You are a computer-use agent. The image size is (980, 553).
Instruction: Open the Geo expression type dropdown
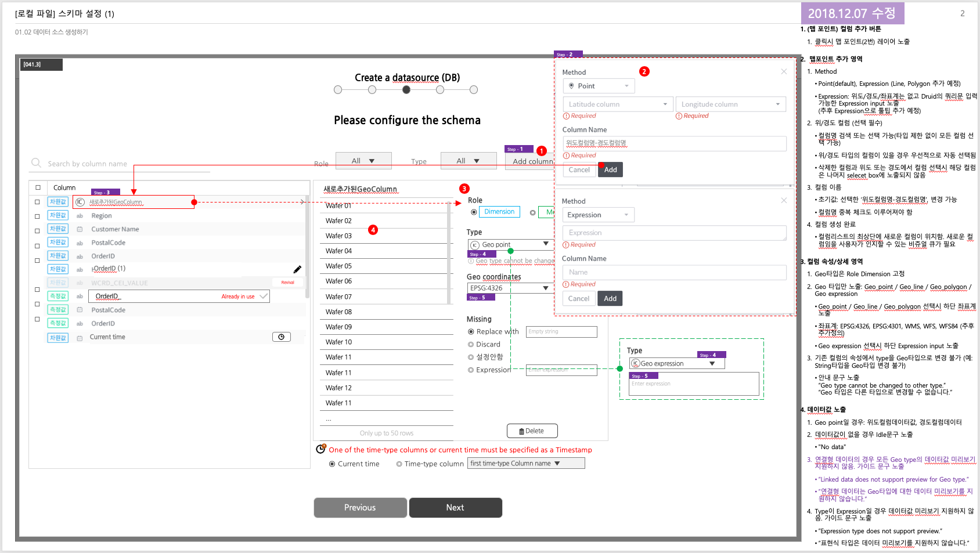pyautogui.click(x=678, y=363)
